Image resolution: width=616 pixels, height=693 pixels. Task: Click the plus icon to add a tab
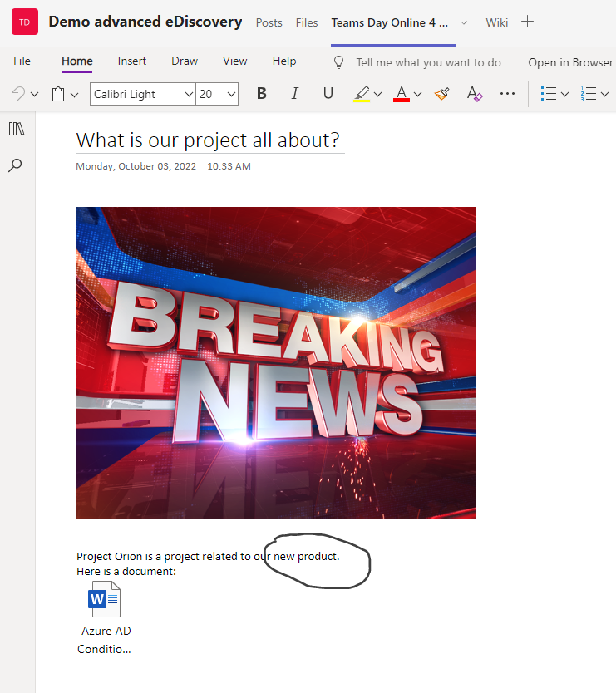(x=527, y=22)
